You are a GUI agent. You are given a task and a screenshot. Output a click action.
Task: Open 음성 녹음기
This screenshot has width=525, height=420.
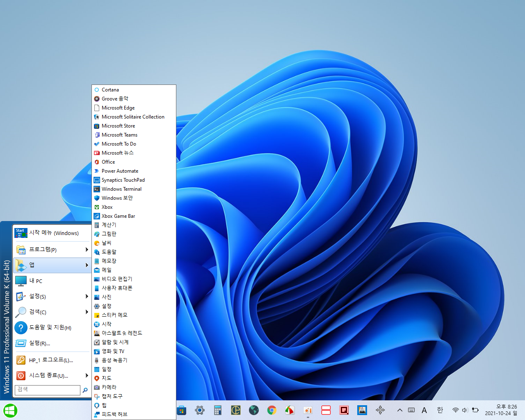tap(134, 361)
